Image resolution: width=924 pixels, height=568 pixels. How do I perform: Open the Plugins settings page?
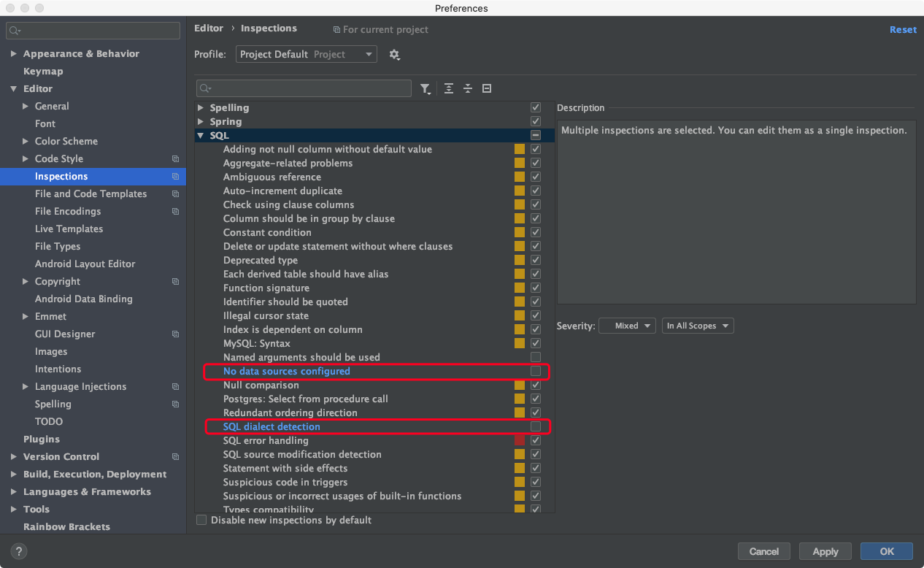[x=42, y=440]
